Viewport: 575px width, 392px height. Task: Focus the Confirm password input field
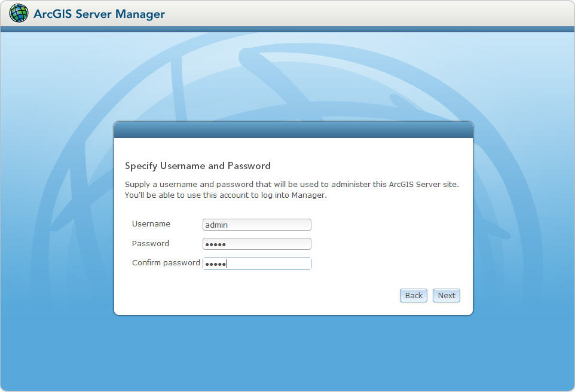coord(257,263)
